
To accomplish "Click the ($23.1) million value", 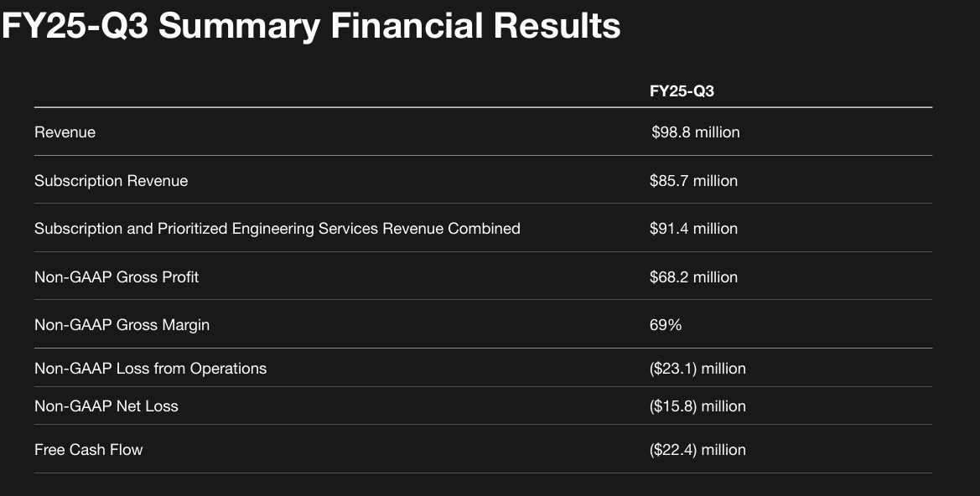I will pyautogui.click(x=697, y=369).
